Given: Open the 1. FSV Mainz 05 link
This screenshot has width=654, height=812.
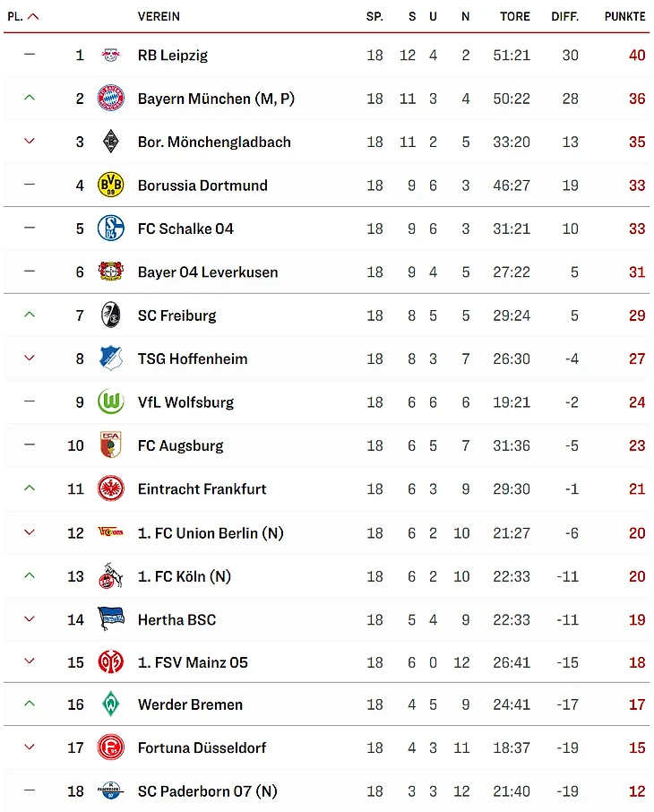Looking at the screenshot, I should point(193,662).
